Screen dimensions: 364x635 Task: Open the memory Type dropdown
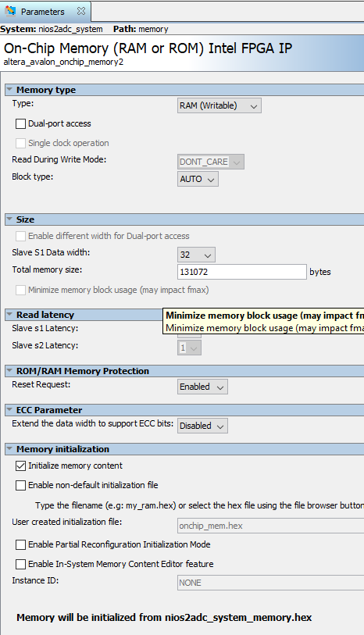[x=219, y=105]
